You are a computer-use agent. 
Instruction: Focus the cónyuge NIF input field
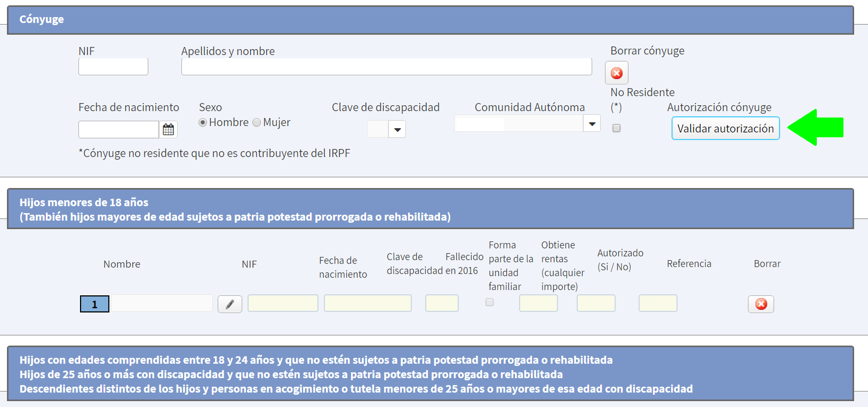[x=113, y=67]
